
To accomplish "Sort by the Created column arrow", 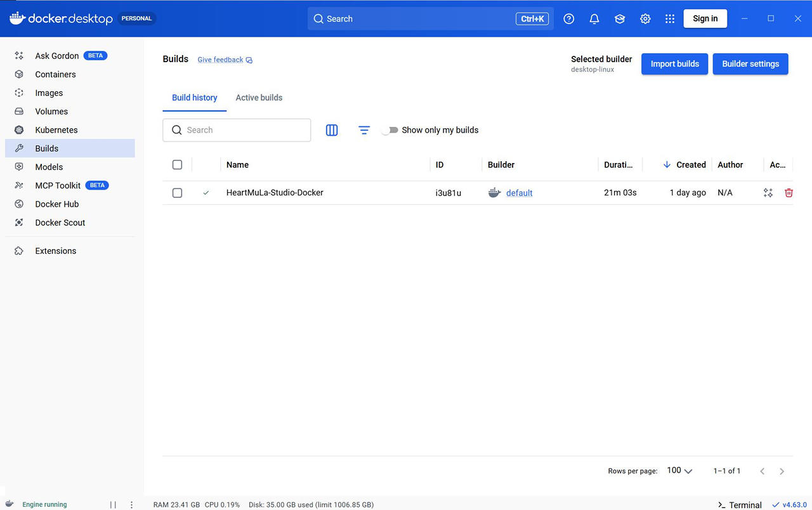I will 667,165.
